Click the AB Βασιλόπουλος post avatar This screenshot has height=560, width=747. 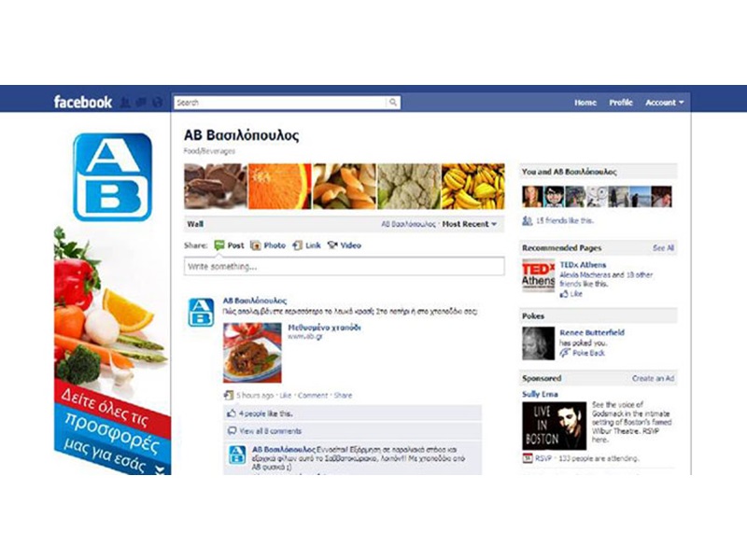[x=201, y=313]
